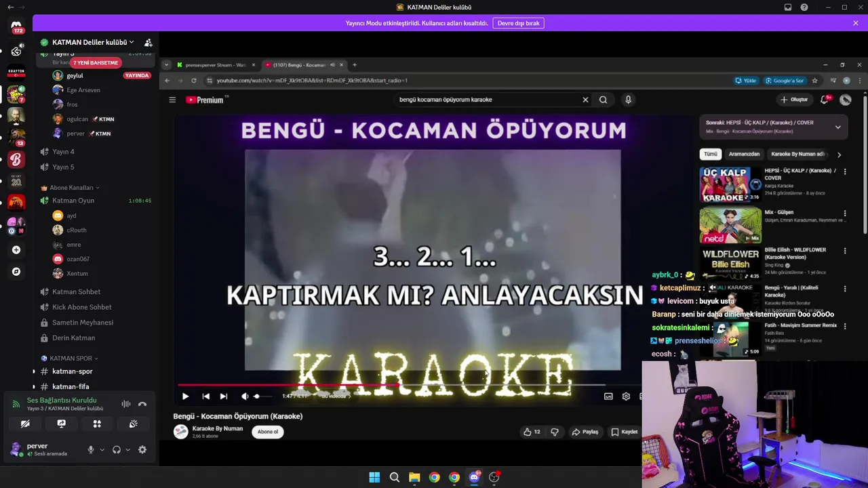This screenshot has width=868, height=488.
Task: Open video player settings gear
Action: (626, 396)
